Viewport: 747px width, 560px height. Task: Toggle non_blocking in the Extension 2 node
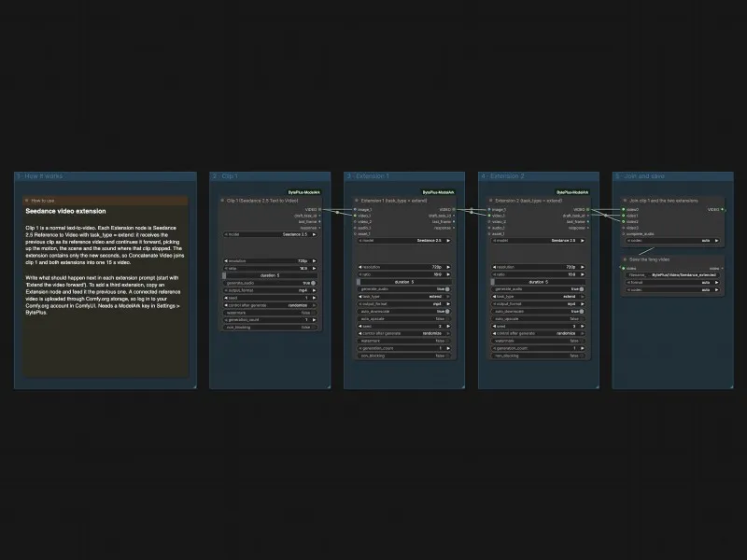coord(539,356)
